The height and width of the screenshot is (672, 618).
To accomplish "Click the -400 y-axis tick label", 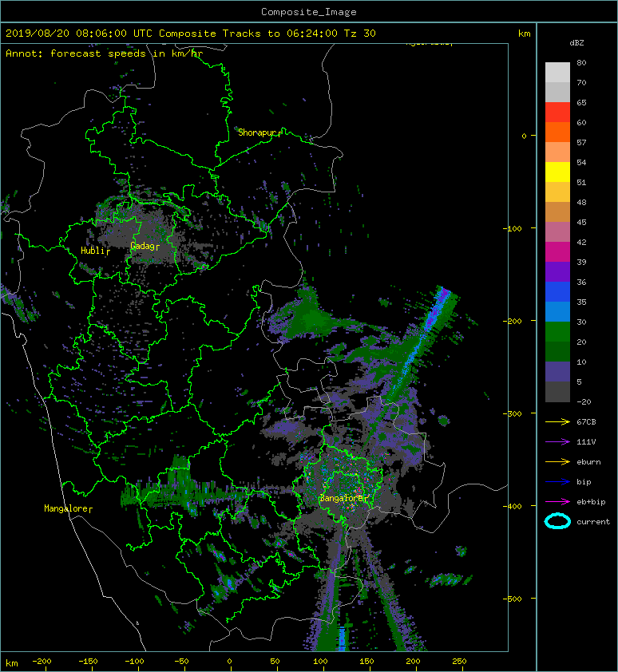I will (513, 506).
